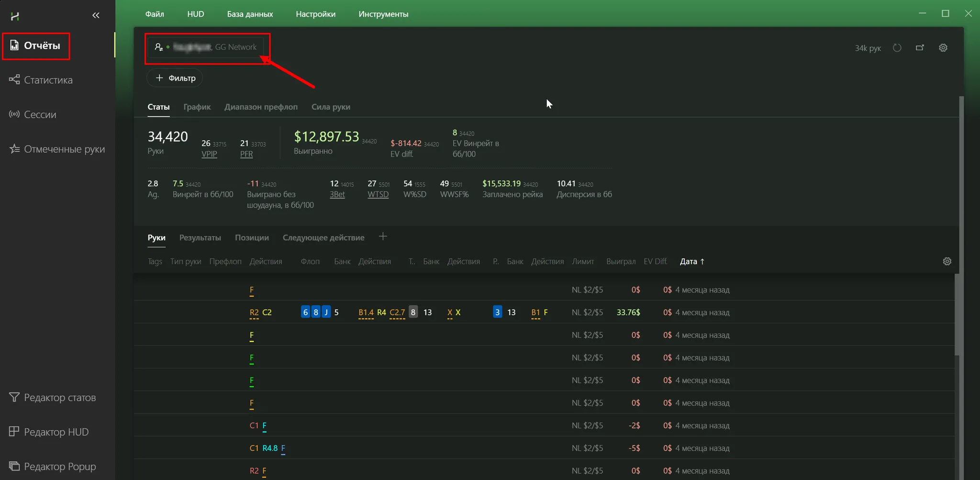Click the Hand2Note logo icon
This screenshot has width=980, height=480.
[15, 16]
